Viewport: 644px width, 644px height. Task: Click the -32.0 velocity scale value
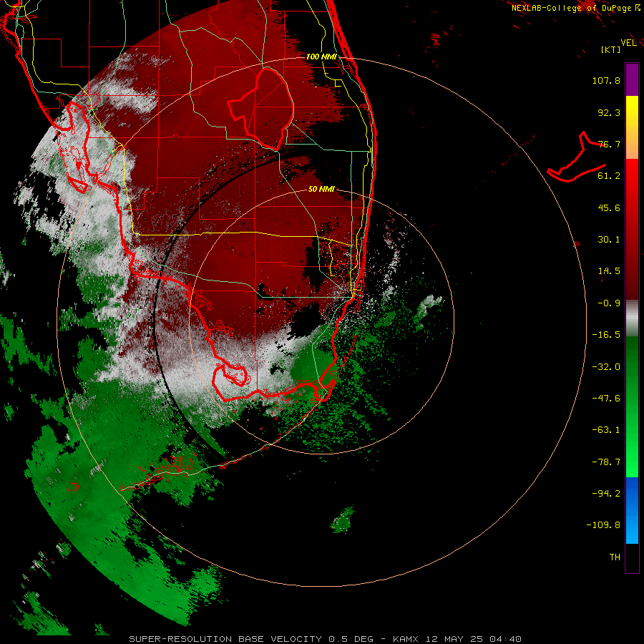click(606, 367)
